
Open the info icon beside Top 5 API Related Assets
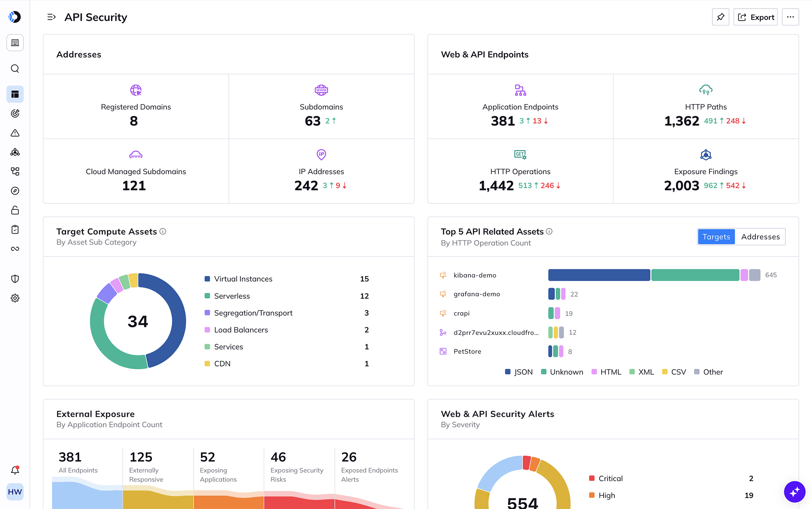[549, 231]
